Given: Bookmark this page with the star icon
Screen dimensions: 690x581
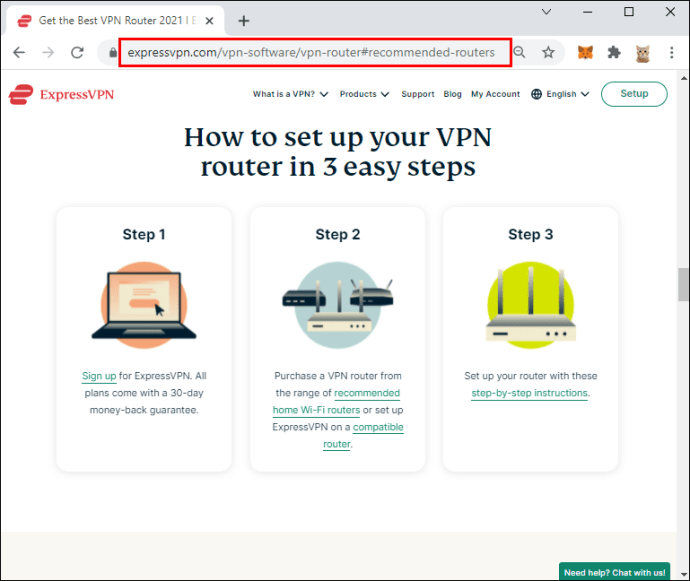Looking at the screenshot, I should click(548, 53).
